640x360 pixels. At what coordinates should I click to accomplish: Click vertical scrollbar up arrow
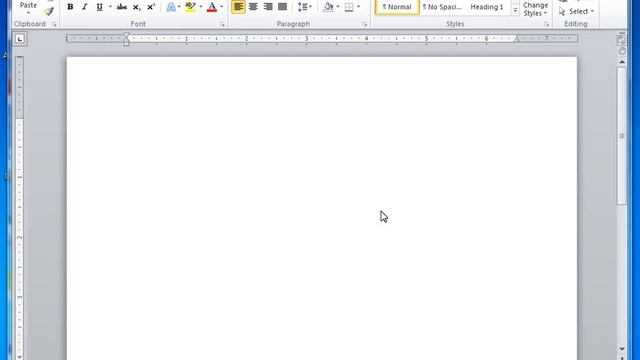[x=622, y=62]
